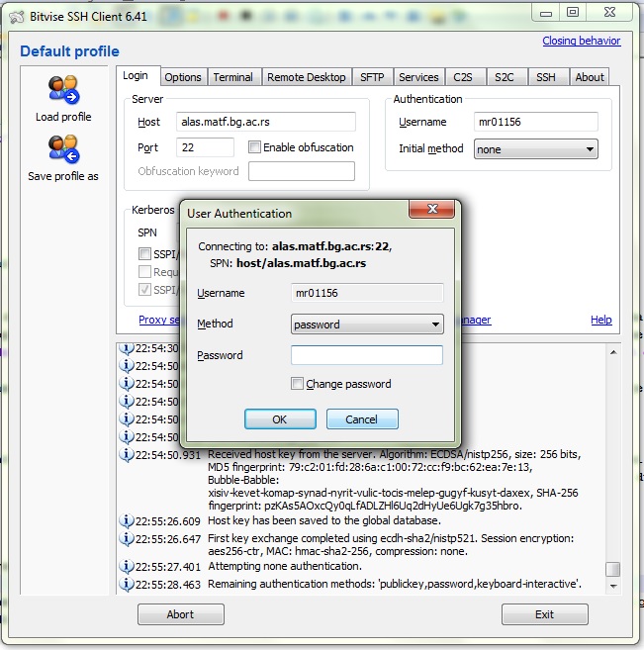Open the Help link
Viewport: 644px width, 650px height.
(601, 320)
